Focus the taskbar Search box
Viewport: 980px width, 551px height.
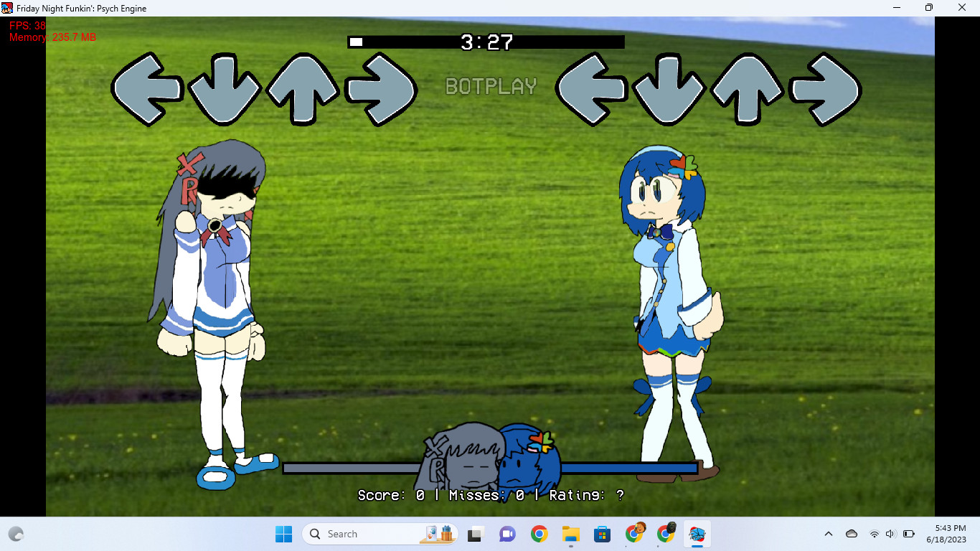point(381,534)
